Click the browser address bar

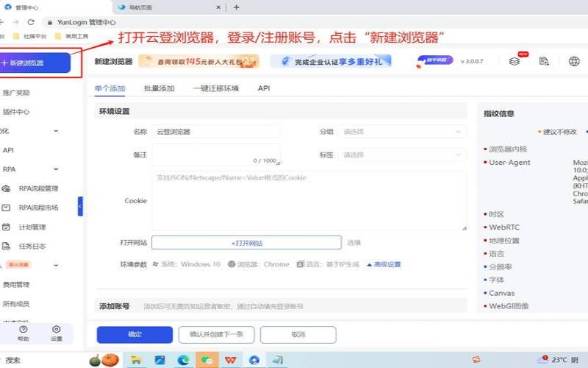click(315, 22)
